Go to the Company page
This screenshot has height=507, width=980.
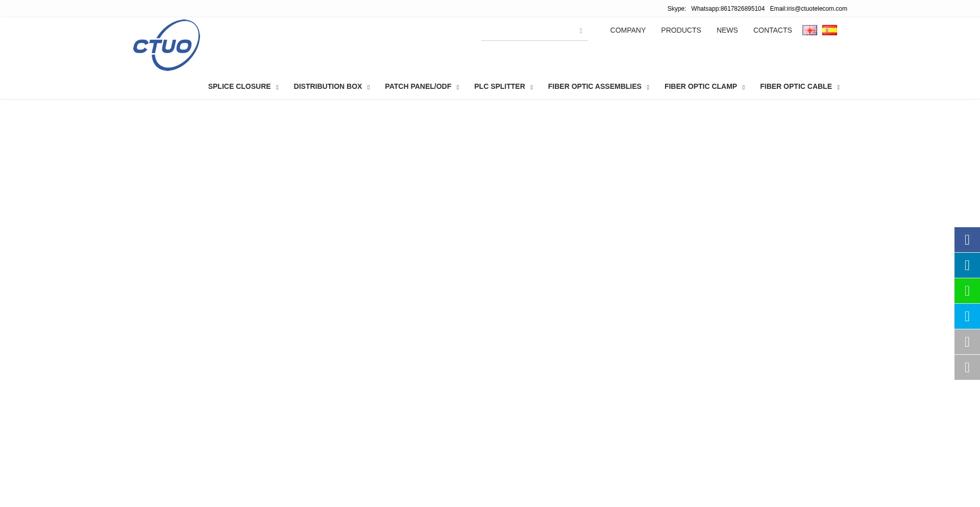(627, 30)
